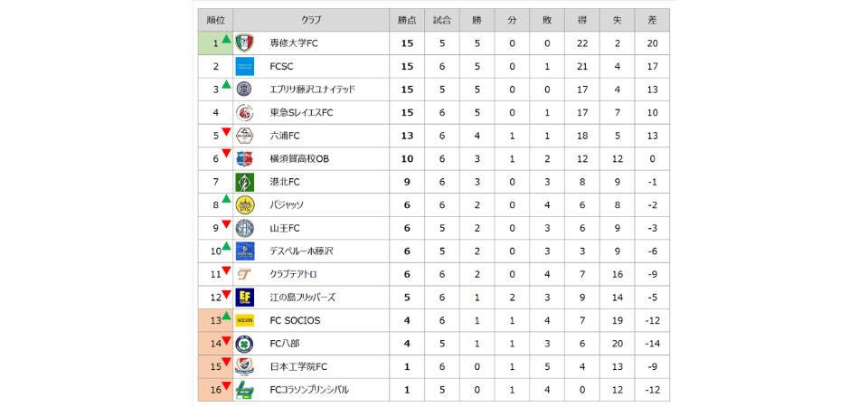Viewport: 868px width, 407px height.
Task: Click the 専修大学FC club logo
Action: (244, 43)
